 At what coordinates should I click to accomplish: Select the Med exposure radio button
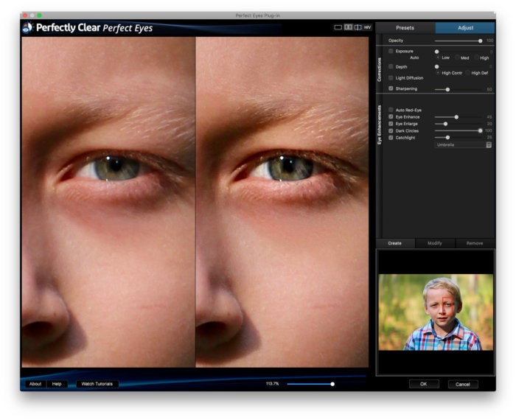(457, 57)
